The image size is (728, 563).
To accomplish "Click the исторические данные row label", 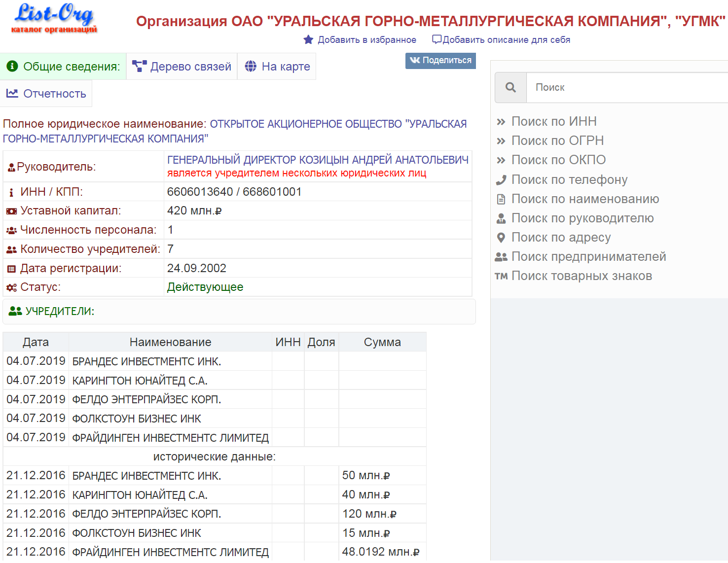I will 215,457.
